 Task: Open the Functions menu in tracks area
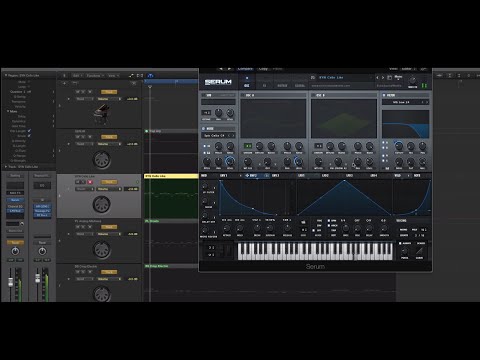[95, 76]
